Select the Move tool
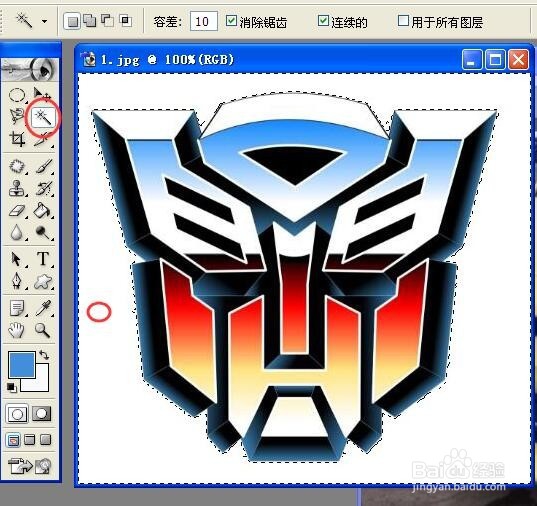 tap(42, 94)
